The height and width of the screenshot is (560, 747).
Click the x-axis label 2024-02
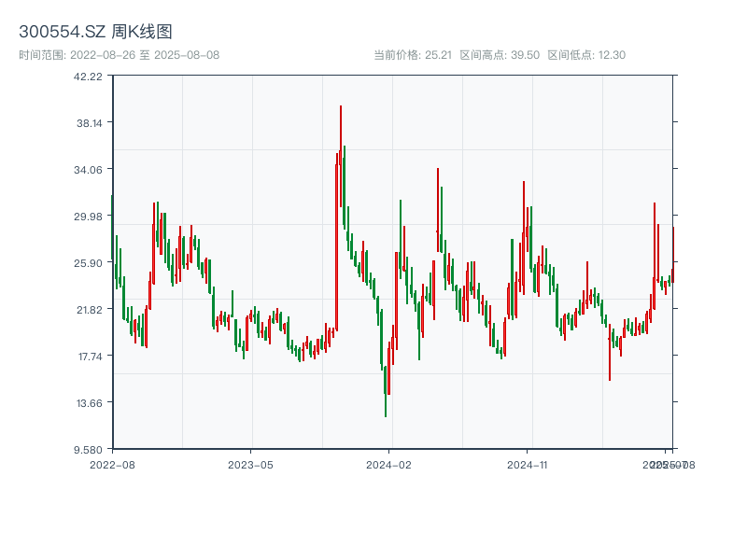(x=388, y=465)
